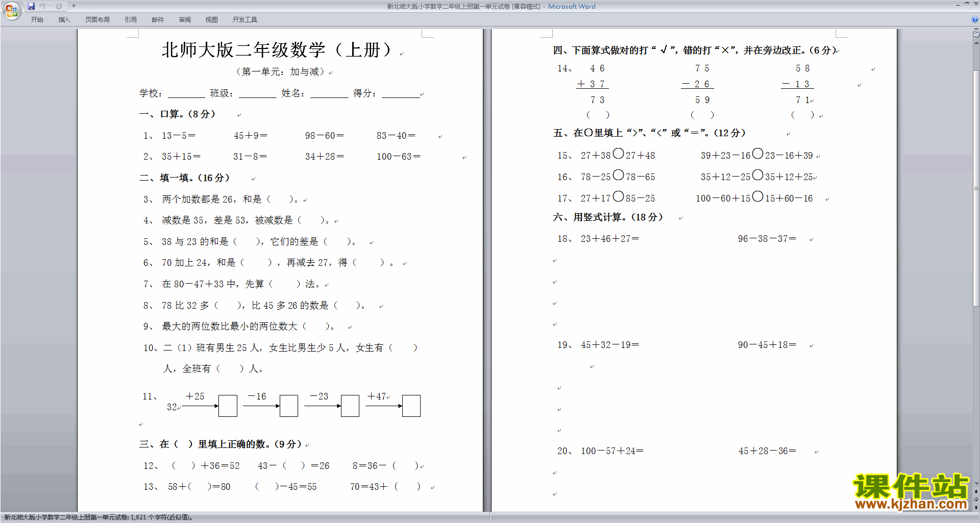Open the 视图 ribbon tab
Viewport: 980px width, 523px height.
click(212, 20)
